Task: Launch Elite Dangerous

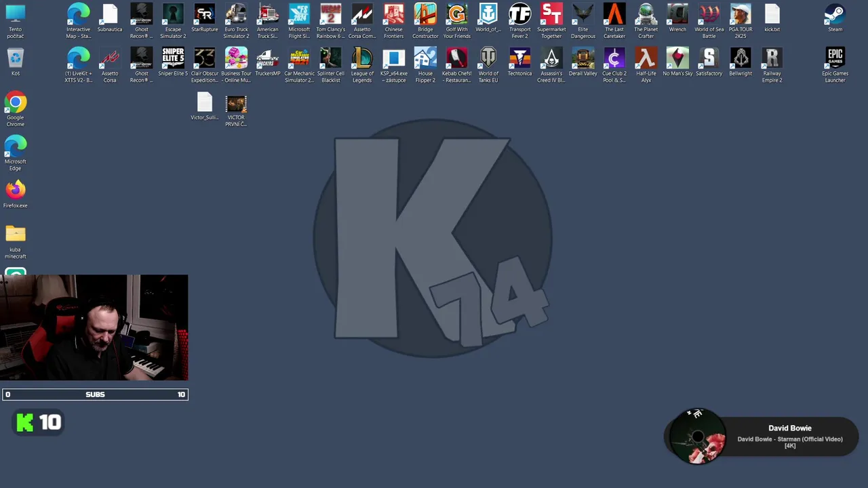Action: point(583,21)
